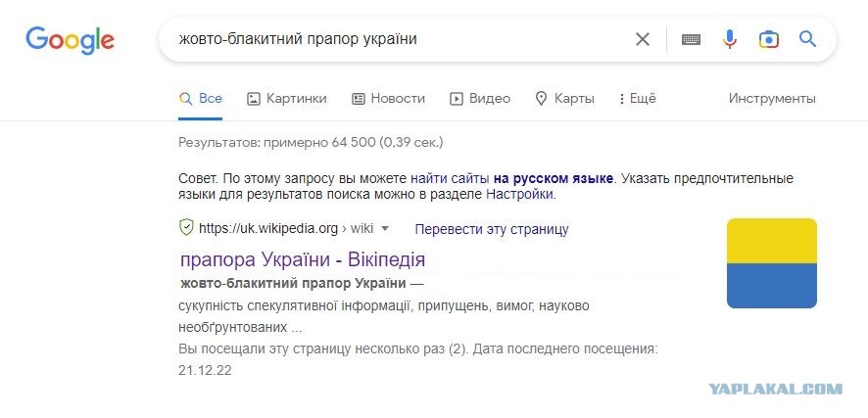Image resolution: width=868 pixels, height=418 pixels.
Task: Open the Ещё more options menu
Action: pyautogui.click(x=639, y=99)
